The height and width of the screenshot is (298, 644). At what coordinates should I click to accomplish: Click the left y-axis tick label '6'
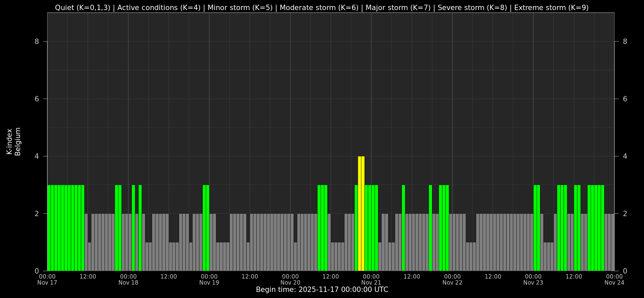[x=37, y=99]
